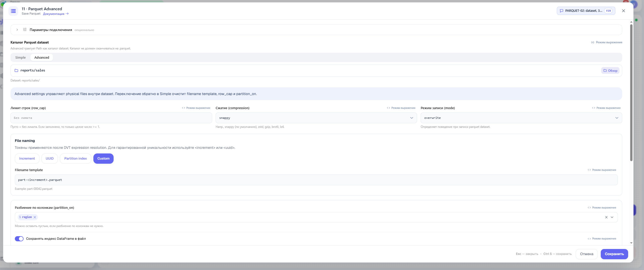This screenshot has height=270, width=644.
Task: Toggle Режим выражения for Сжатие (compression)
Action: click(401, 108)
